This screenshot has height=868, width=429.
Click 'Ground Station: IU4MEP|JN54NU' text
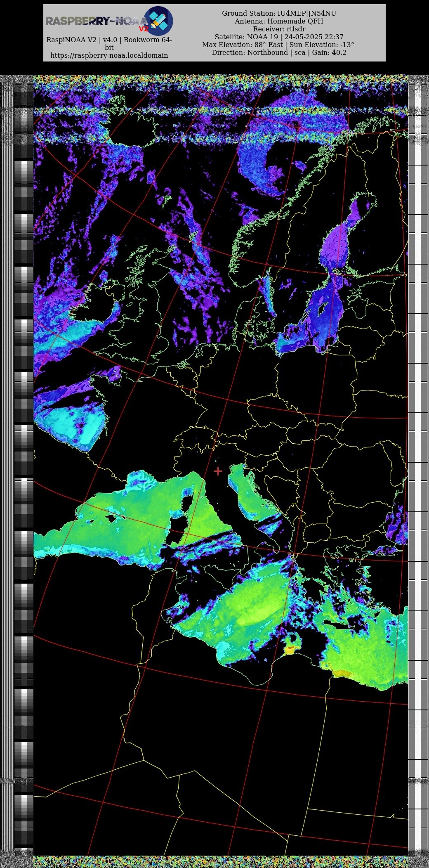(279, 13)
